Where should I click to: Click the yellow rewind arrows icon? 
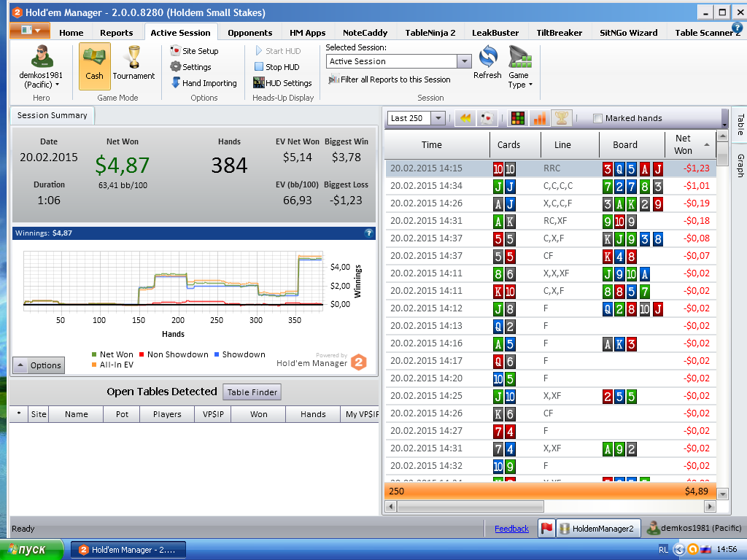[x=465, y=118]
